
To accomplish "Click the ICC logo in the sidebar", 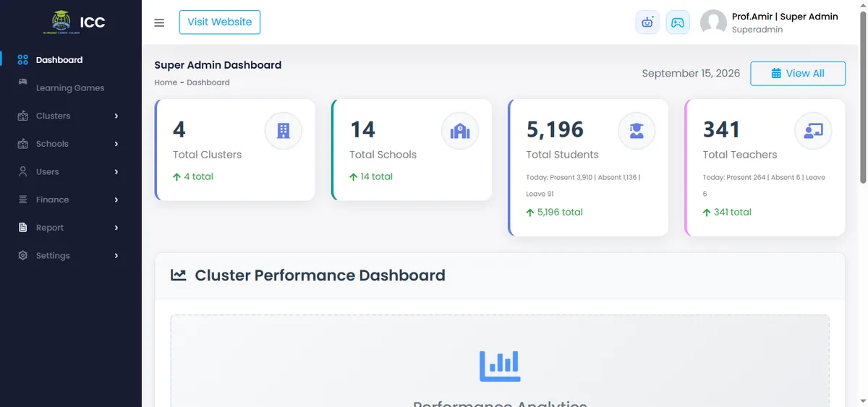I will click(x=75, y=22).
